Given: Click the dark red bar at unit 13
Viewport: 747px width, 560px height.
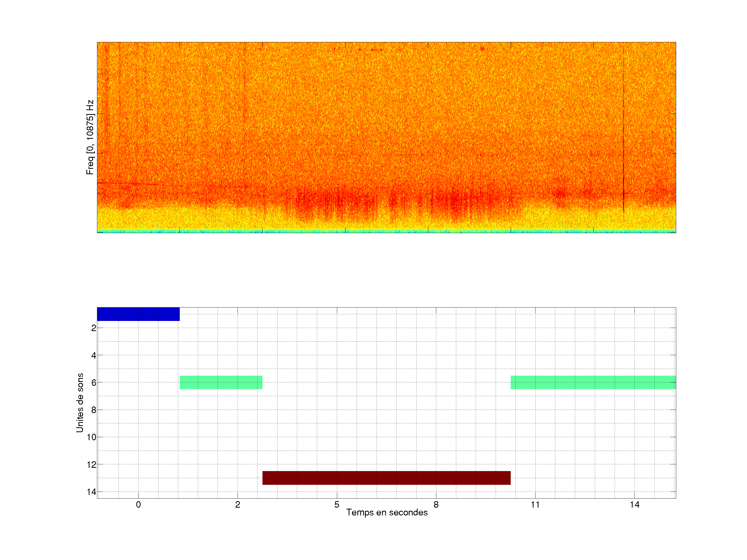Looking at the screenshot, I should coord(386,478).
